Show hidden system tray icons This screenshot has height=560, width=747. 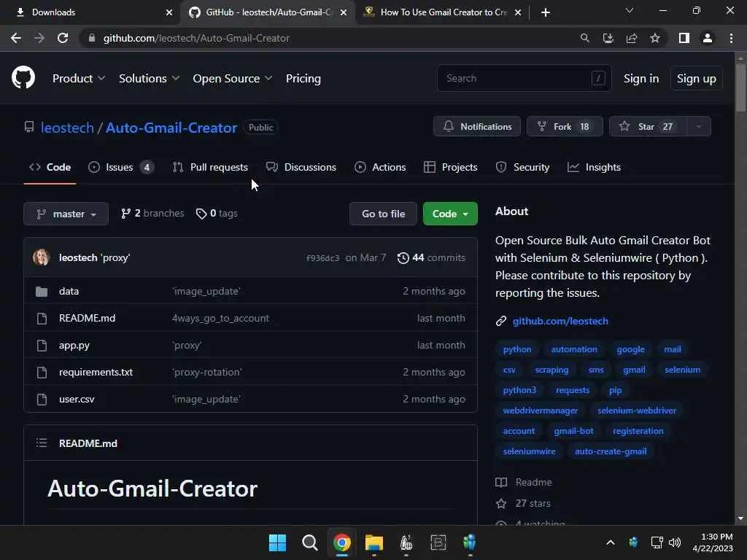pos(611,542)
